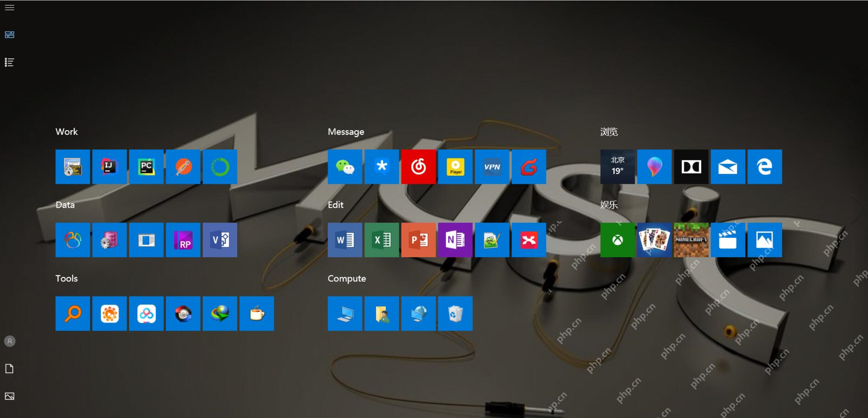Open the IntelliJ IDEA tile
The image size is (868, 418).
point(109,167)
